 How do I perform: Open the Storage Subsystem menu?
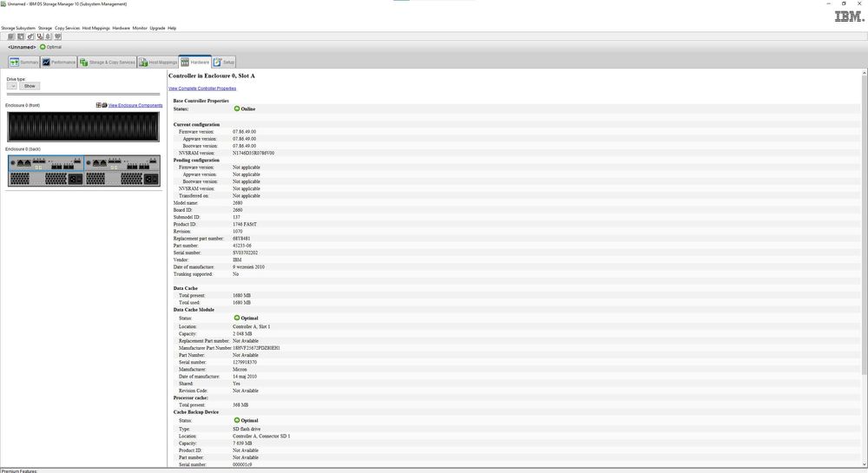tap(18, 28)
